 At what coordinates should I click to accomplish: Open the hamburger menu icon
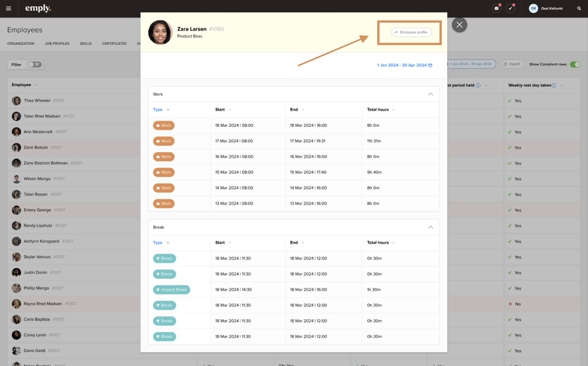coord(8,8)
